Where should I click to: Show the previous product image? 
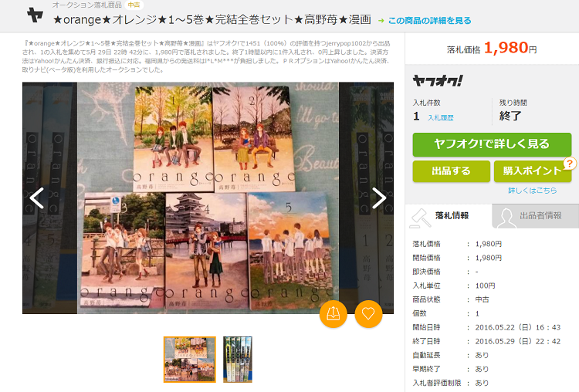tap(37, 198)
